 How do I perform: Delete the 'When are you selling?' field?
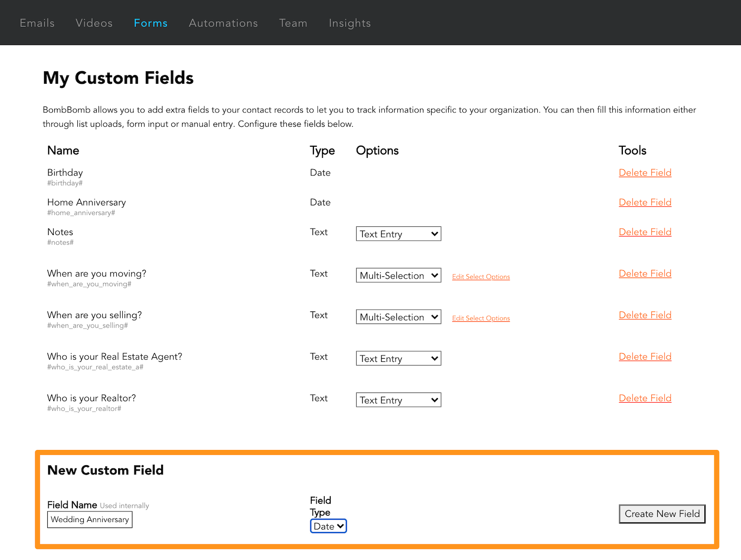coord(645,315)
